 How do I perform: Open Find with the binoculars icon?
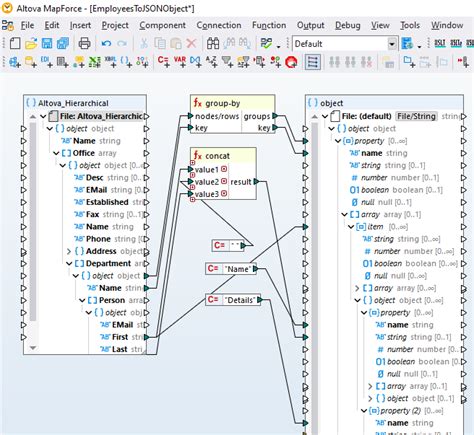pyautogui.click(x=213, y=44)
